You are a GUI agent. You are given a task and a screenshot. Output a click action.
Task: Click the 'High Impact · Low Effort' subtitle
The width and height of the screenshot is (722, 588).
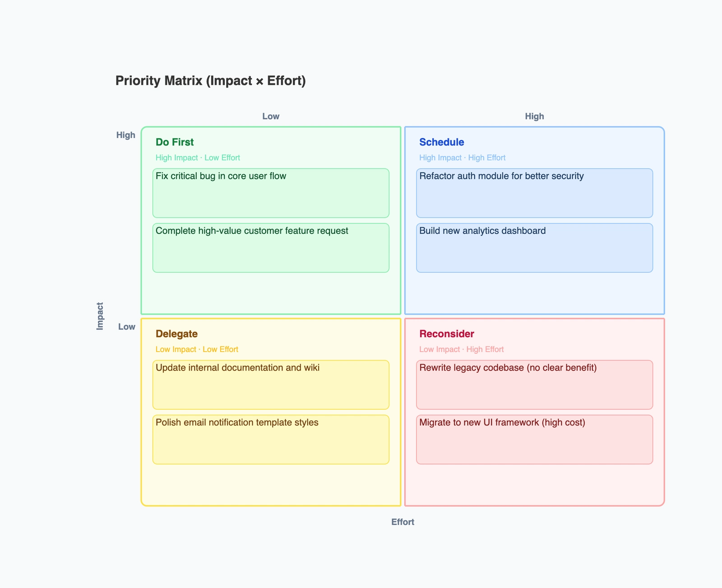tap(198, 157)
